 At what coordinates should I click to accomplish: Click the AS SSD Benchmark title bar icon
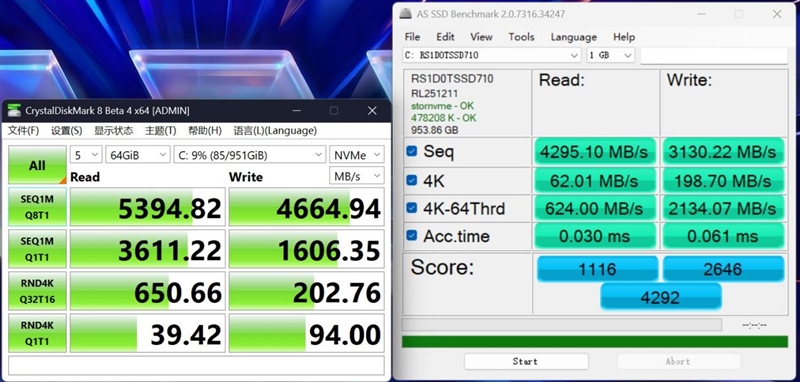406,14
